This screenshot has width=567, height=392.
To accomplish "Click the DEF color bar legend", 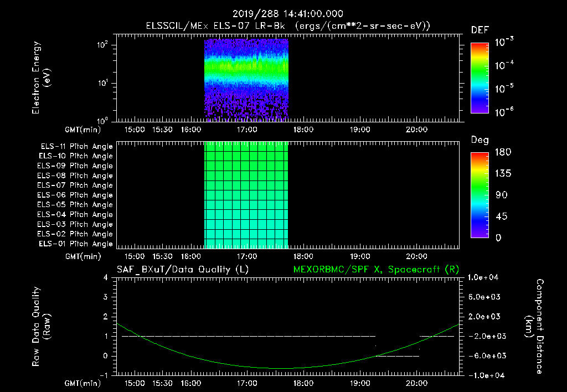I will (480, 78).
